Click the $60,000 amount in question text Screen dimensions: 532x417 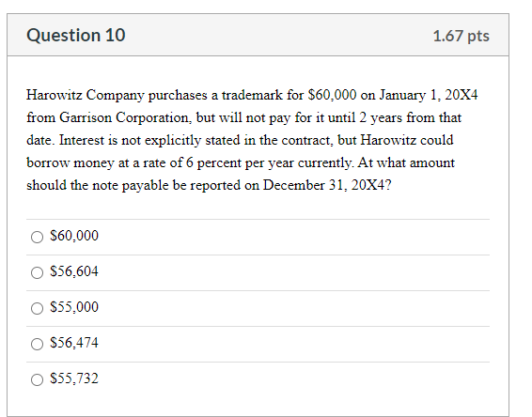pyautogui.click(x=332, y=95)
